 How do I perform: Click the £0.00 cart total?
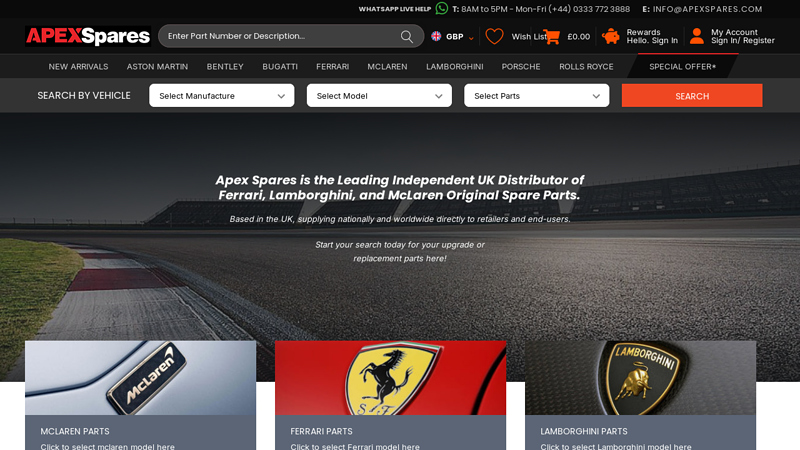click(579, 37)
